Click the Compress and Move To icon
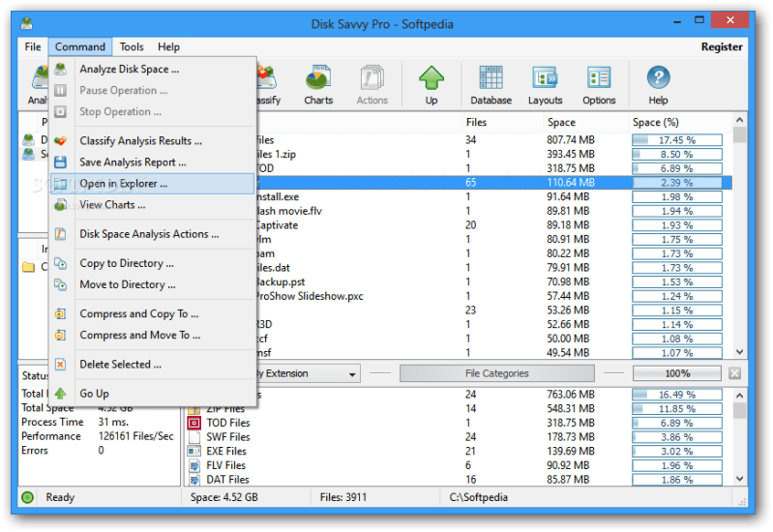 tap(61, 335)
